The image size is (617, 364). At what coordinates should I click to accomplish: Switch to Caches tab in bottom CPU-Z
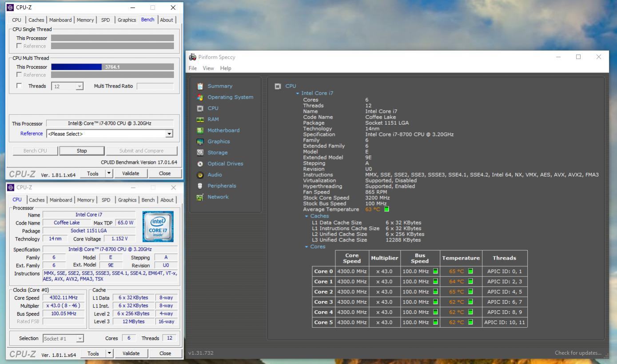point(37,200)
